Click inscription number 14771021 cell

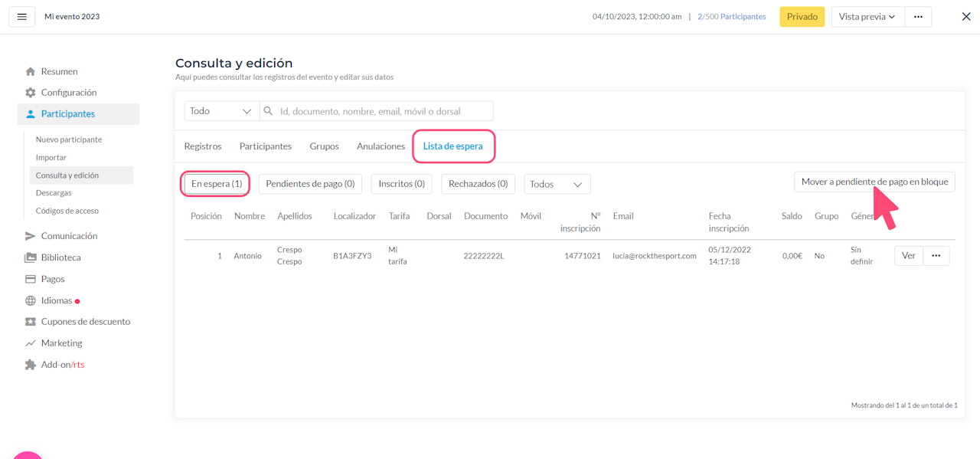(583, 256)
